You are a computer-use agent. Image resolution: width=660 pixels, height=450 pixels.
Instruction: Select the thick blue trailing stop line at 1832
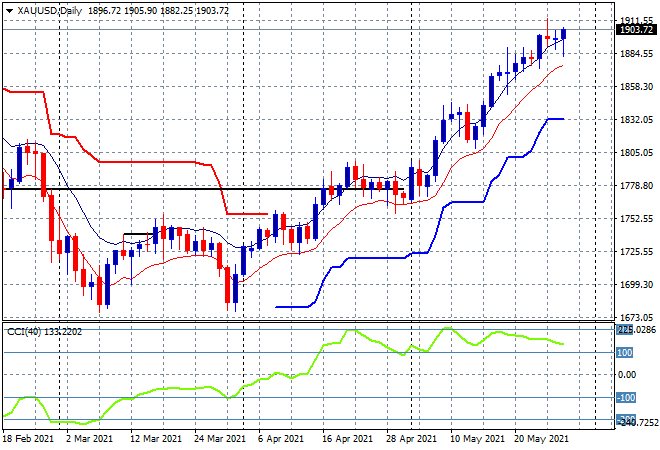pyautogui.click(x=556, y=119)
